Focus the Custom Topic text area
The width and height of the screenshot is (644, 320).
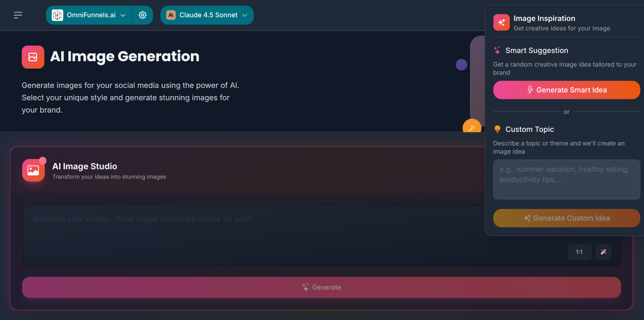566,180
